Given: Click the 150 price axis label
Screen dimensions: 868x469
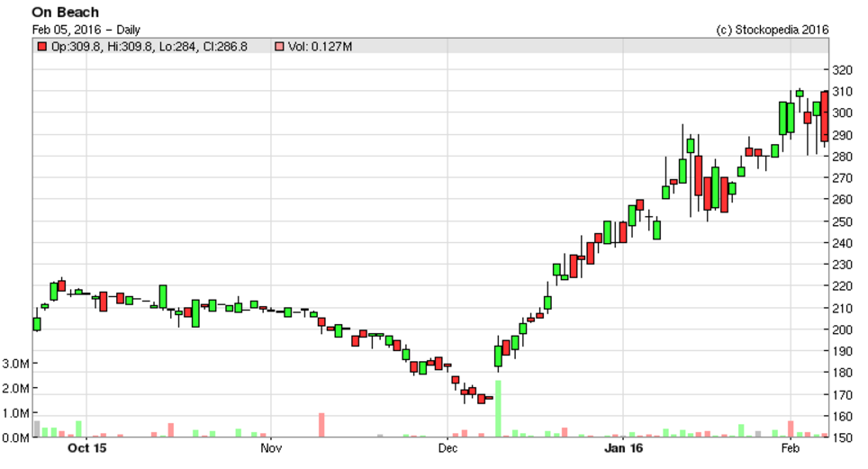Looking at the screenshot, I should coord(842,438).
